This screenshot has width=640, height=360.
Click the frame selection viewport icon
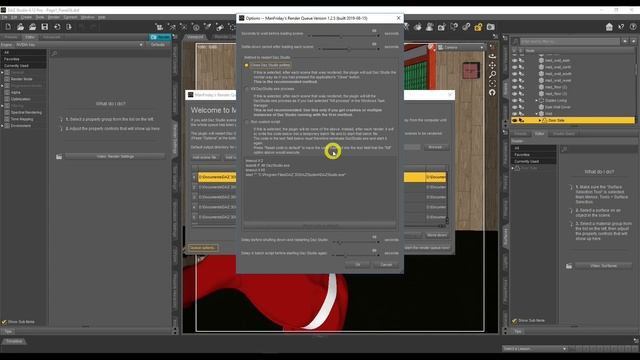tap(492, 83)
